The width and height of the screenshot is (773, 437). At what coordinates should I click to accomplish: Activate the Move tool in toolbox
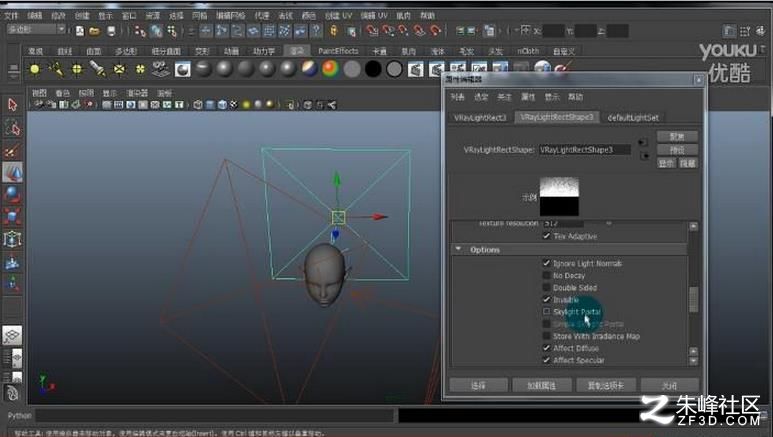click(x=12, y=173)
